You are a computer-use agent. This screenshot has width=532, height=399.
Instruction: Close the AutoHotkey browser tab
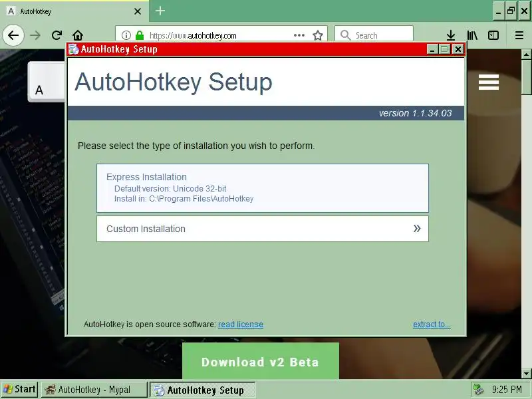(x=138, y=11)
